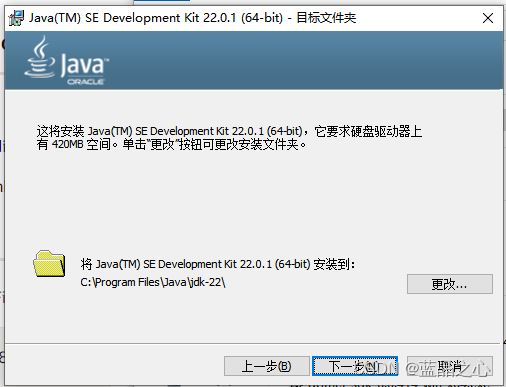Image resolution: width=506 pixels, height=387 pixels.
Task: Click the Java Oracle logo in the banner
Action: tap(67, 61)
